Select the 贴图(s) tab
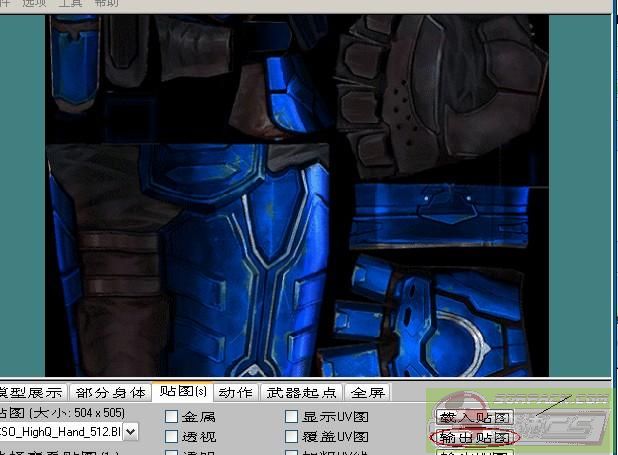 pyautogui.click(x=183, y=392)
